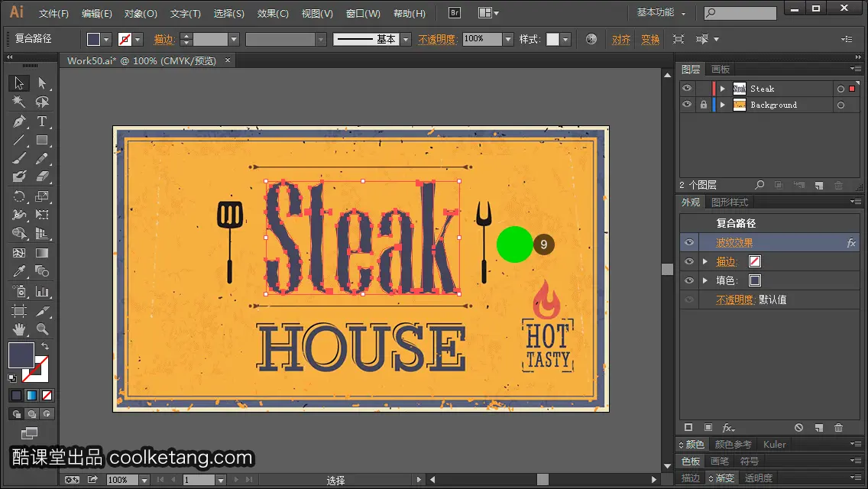868x489 pixels.
Task: Open the 对象(O) menu
Action: pos(141,13)
